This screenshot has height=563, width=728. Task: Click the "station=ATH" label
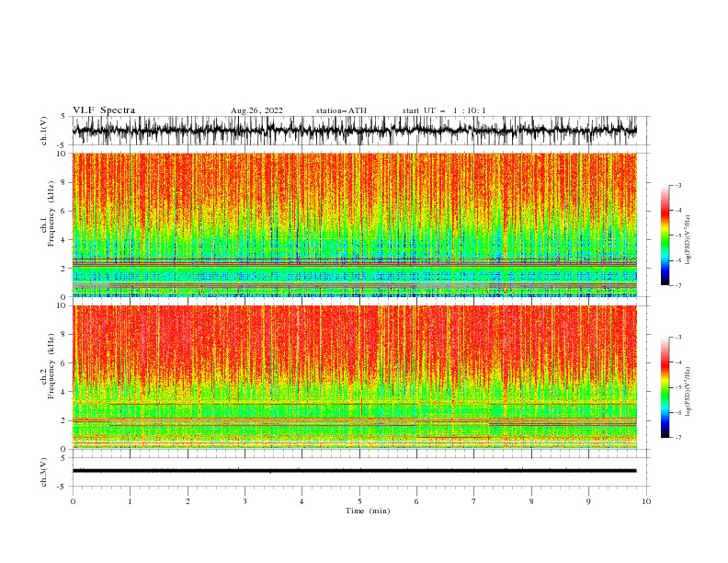point(341,110)
